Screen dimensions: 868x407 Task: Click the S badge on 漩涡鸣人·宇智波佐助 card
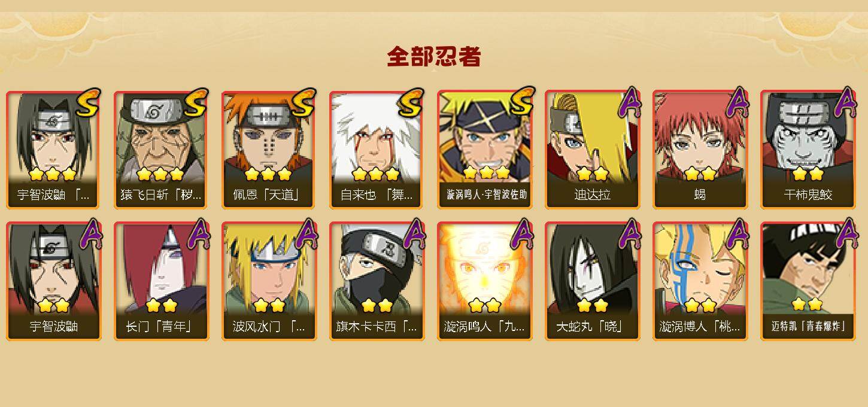521,103
